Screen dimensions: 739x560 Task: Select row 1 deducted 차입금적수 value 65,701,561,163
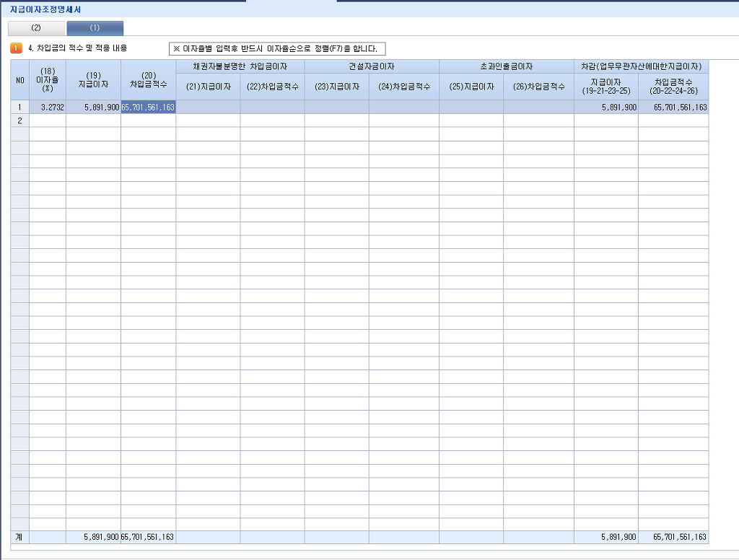pos(673,107)
